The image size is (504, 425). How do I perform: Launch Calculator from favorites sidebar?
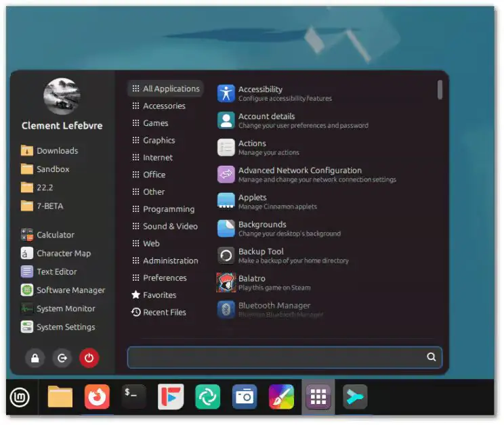(55, 235)
